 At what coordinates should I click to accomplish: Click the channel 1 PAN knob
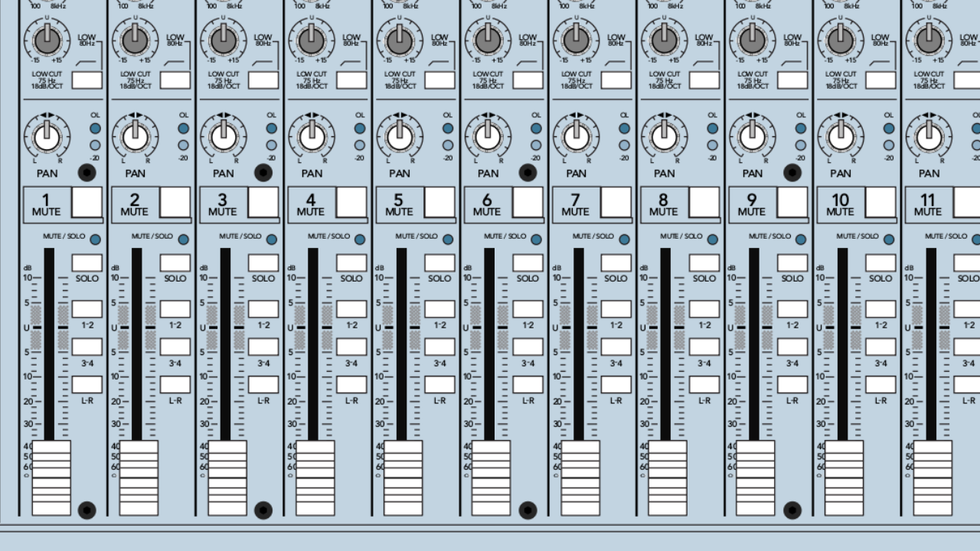[x=47, y=136]
